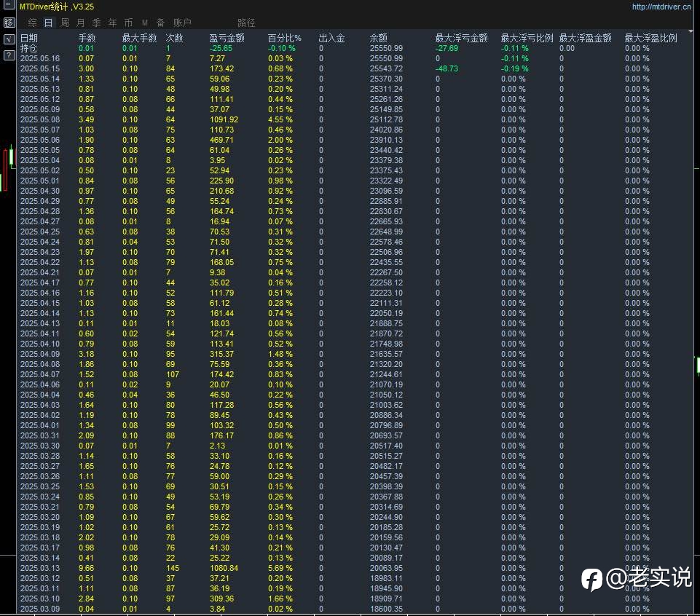Click the 次数 column header
The height and width of the screenshot is (616, 700).
pyautogui.click(x=175, y=38)
